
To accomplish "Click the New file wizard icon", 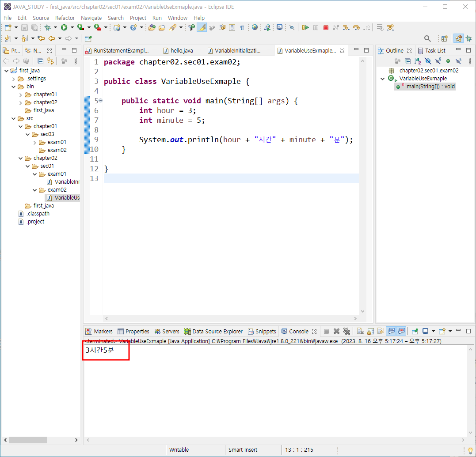I will 8,27.
